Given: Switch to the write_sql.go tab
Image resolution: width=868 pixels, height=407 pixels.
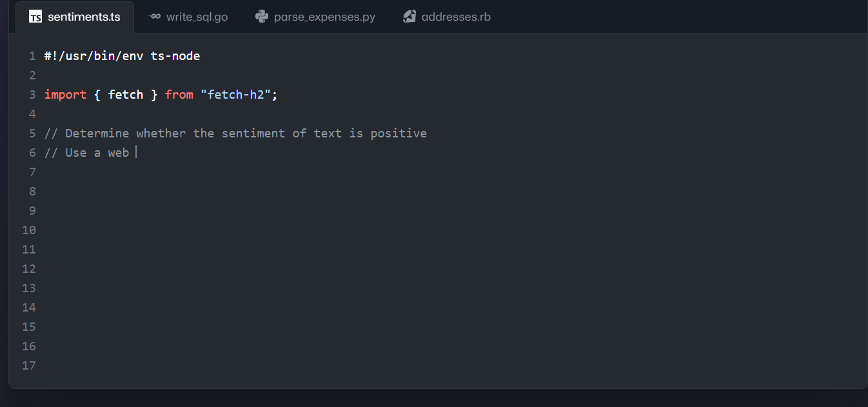Looking at the screenshot, I should coord(196,17).
